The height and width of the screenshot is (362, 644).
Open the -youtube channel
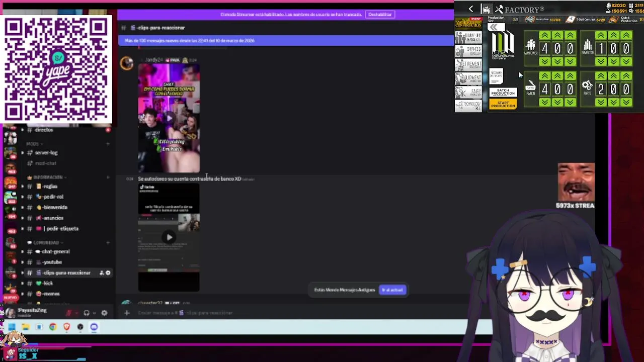pos(52,262)
